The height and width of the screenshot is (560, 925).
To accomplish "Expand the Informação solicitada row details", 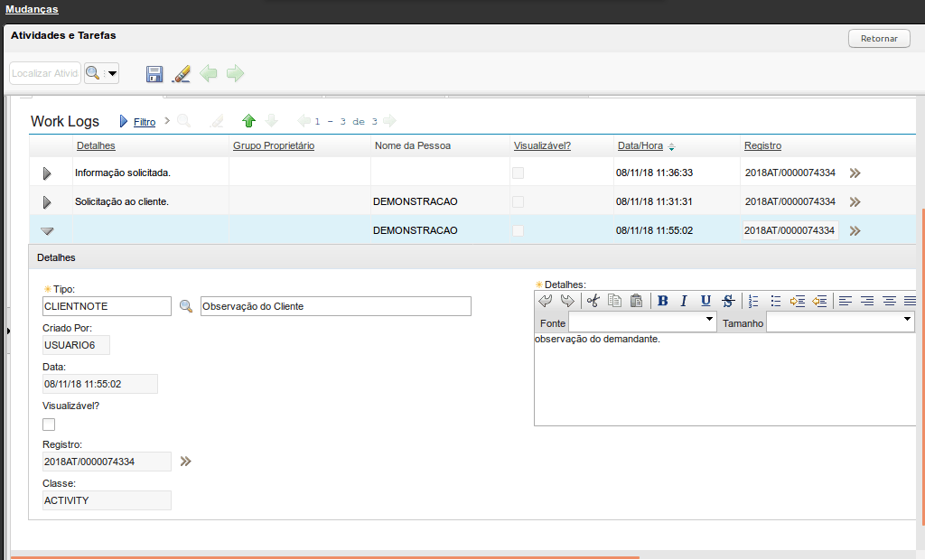I will point(47,173).
